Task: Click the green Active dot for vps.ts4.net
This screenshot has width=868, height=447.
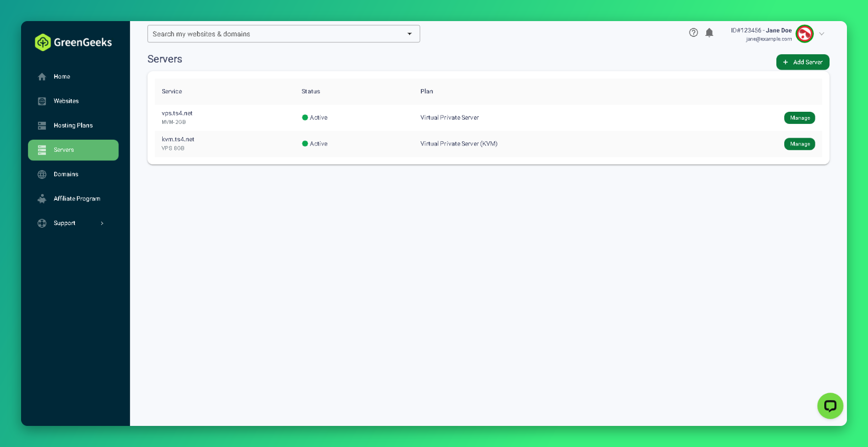Action: 305,118
